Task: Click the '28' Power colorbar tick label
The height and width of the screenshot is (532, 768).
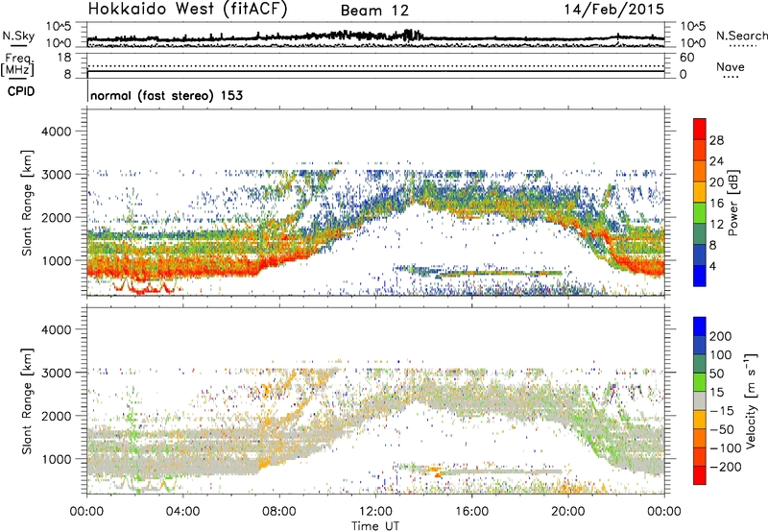Action: pos(716,140)
